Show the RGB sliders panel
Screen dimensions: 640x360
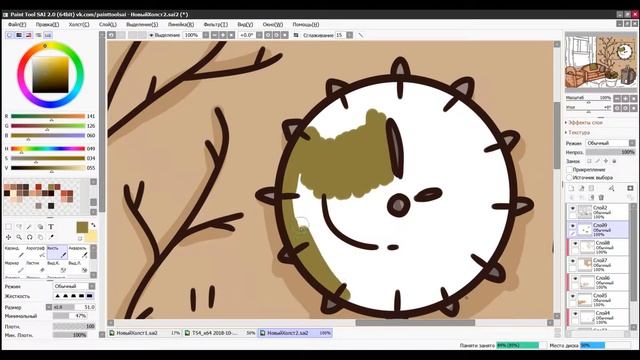pos(19,36)
